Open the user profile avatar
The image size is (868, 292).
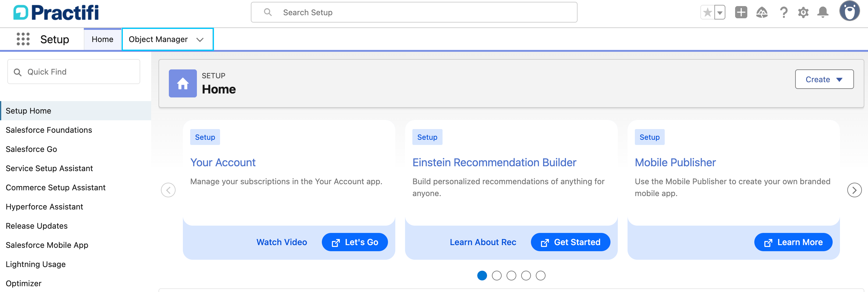point(849,11)
